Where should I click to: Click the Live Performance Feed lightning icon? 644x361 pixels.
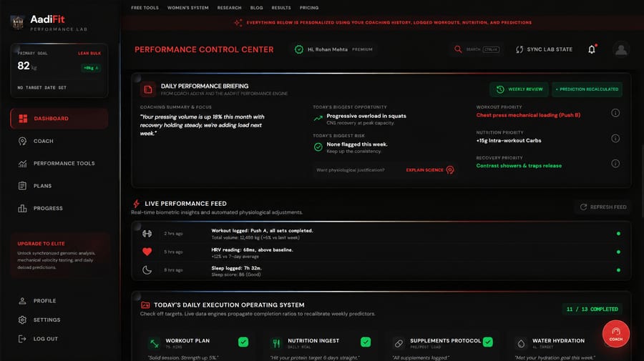click(137, 204)
